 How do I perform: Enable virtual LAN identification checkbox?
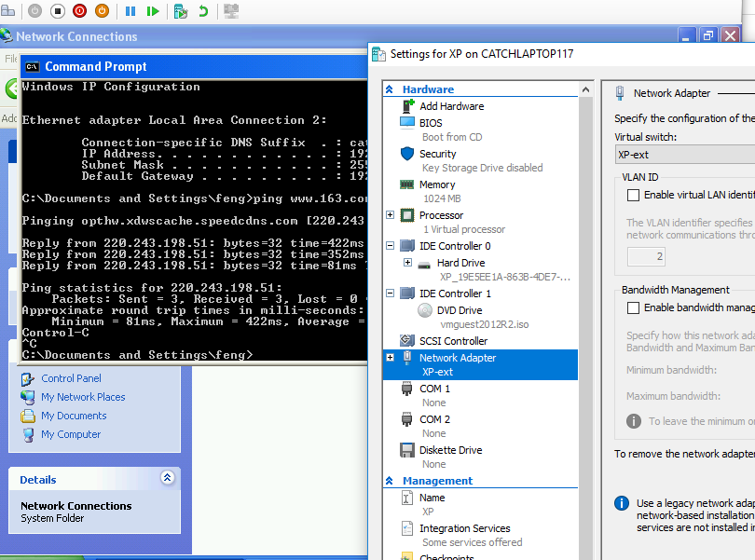pyautogui.click(x=634, y=196)
